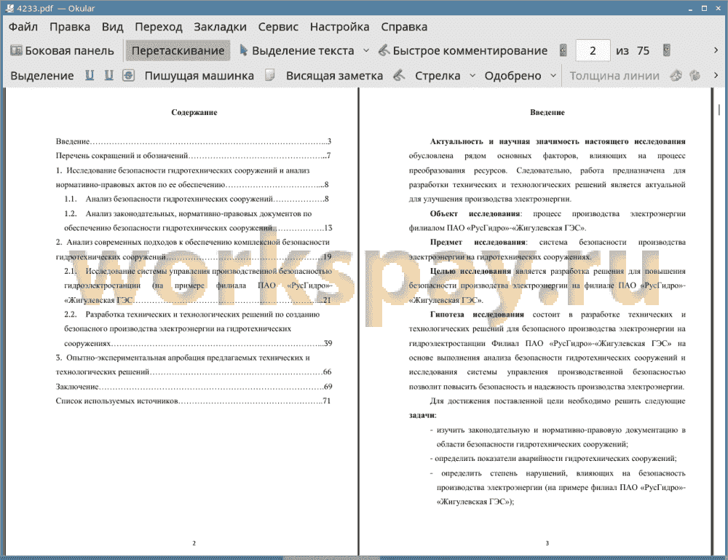
Task: Select the first underline icon beside Выделение
Action: [x=90, y=76]
